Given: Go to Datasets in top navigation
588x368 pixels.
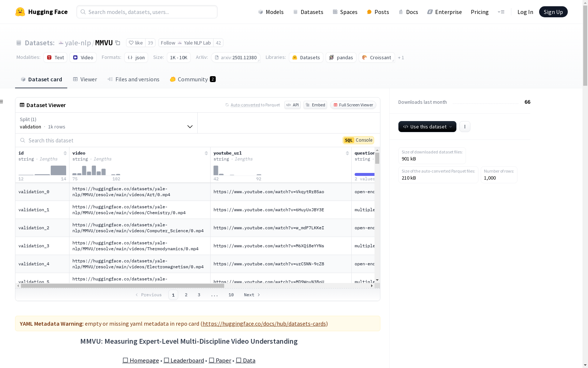Looking at the screenshot, I should click(308, 12).
